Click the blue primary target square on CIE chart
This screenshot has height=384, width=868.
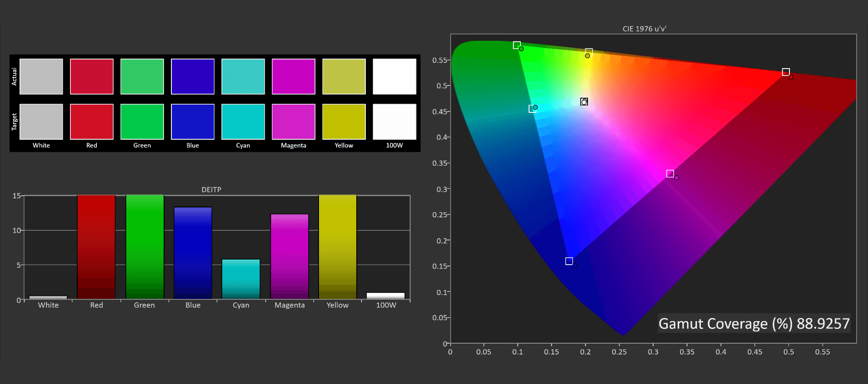pos(569,261)
